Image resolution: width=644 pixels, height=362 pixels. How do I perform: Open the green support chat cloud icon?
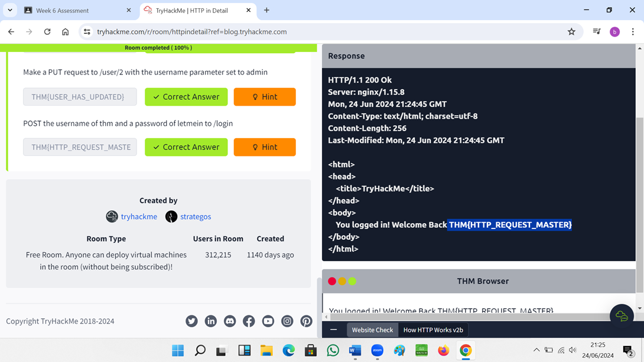click(x=622, y=315)
